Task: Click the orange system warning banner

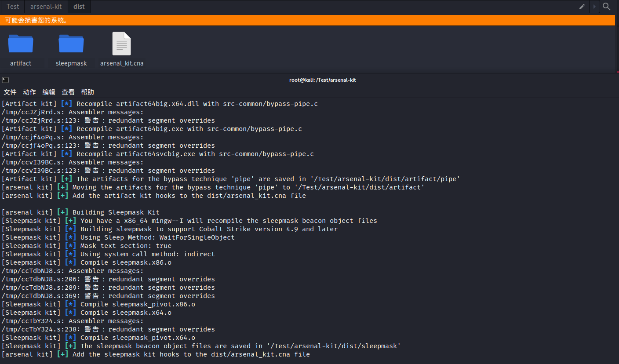Action: point(308,20)
